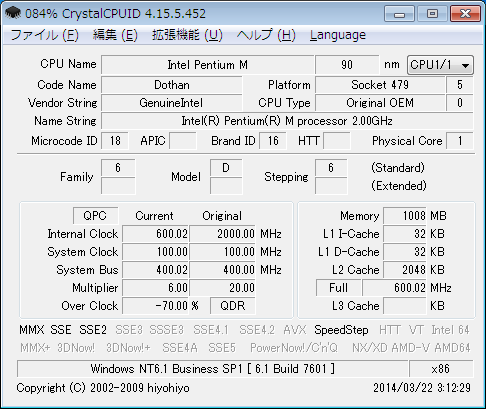Click the SSE2 feature label
This screenshot has width=486, height=409.
pos(93,330)
